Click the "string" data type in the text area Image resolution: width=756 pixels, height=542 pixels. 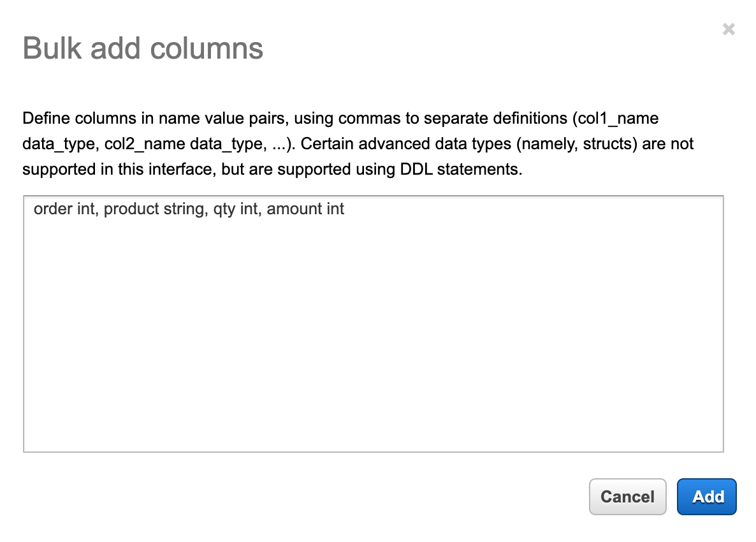(182, 209)
